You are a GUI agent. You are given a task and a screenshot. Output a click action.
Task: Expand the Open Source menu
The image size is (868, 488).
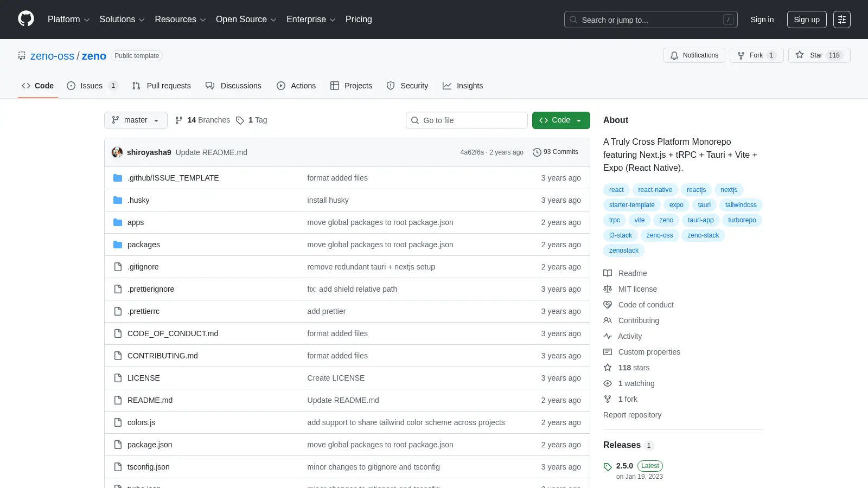(x=246, y=20)
